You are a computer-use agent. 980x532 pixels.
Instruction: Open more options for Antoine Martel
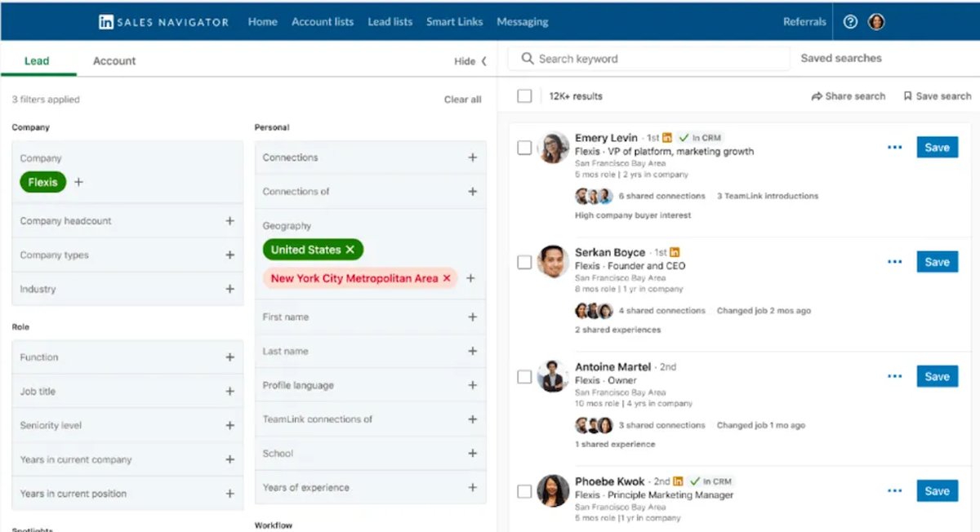pos(895,376)
